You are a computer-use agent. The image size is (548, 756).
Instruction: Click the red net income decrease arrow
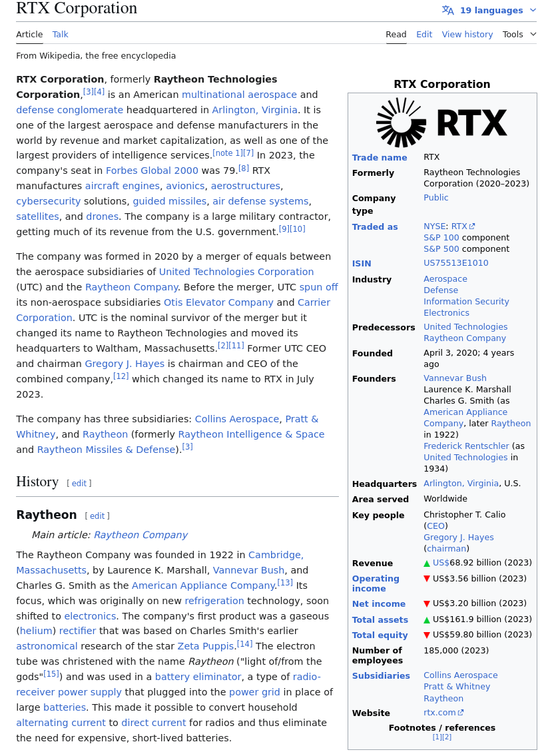427,603
